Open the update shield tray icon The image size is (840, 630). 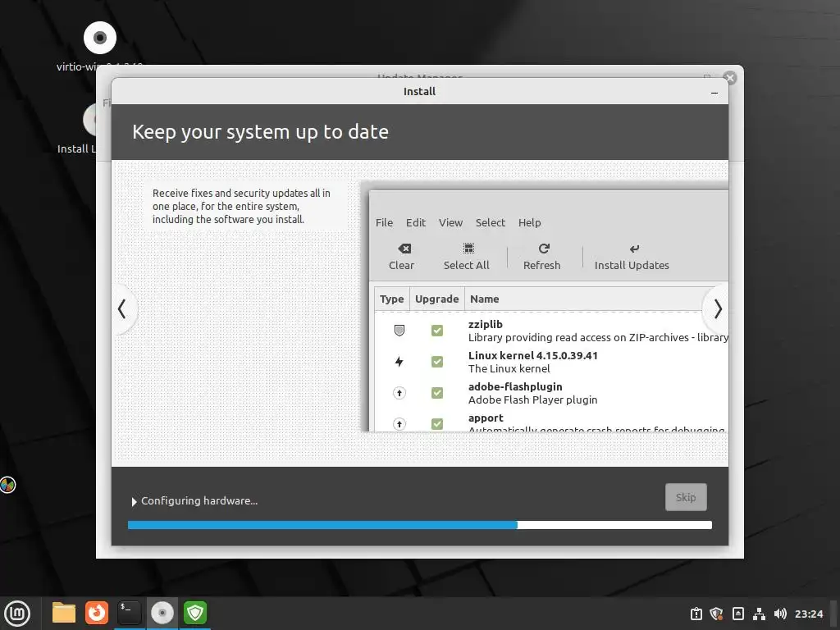point(716,614)
